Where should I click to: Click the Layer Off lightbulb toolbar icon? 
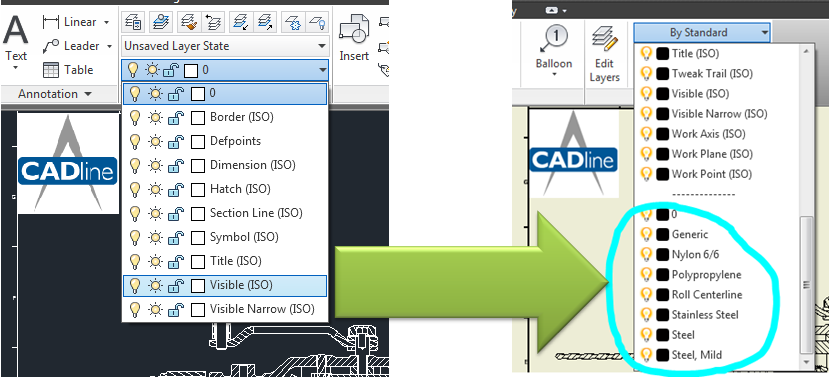tap(317, 22)
